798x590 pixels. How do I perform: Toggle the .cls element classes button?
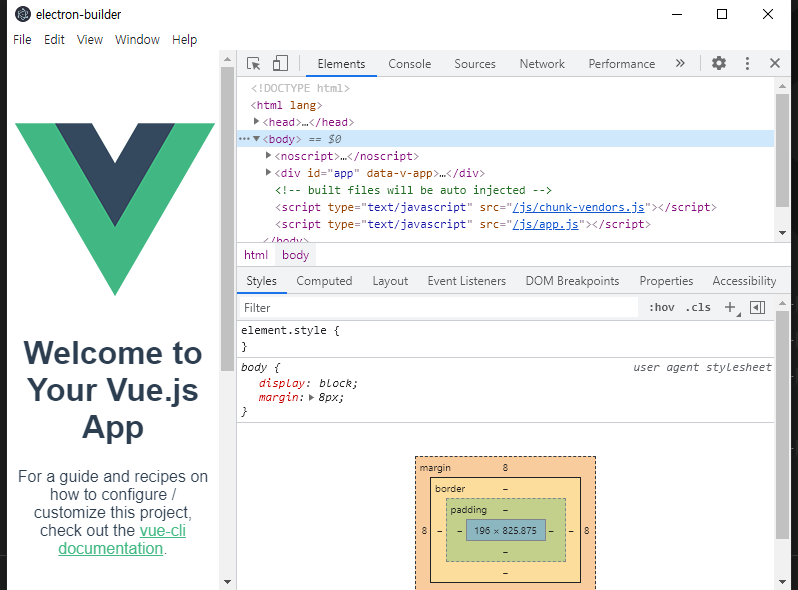(x=698, y=307)
